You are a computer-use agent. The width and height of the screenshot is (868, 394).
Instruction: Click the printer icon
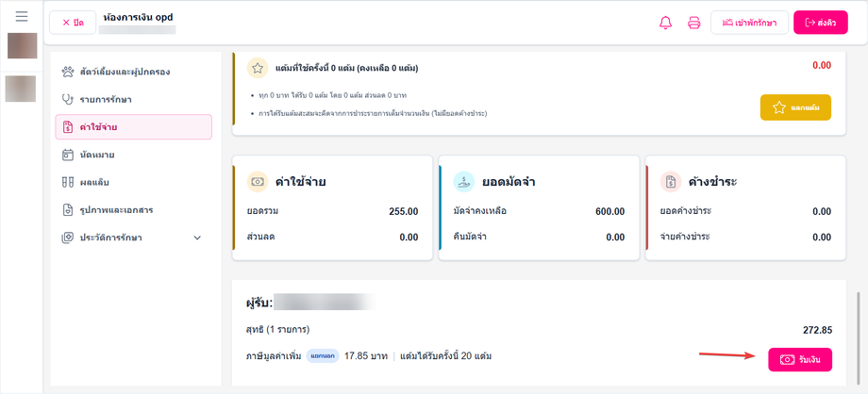694,23
